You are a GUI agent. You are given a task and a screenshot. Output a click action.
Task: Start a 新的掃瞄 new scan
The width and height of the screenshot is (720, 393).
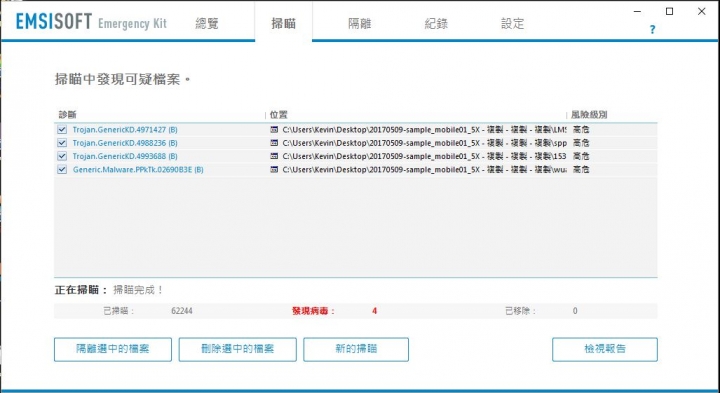point(356,349)
